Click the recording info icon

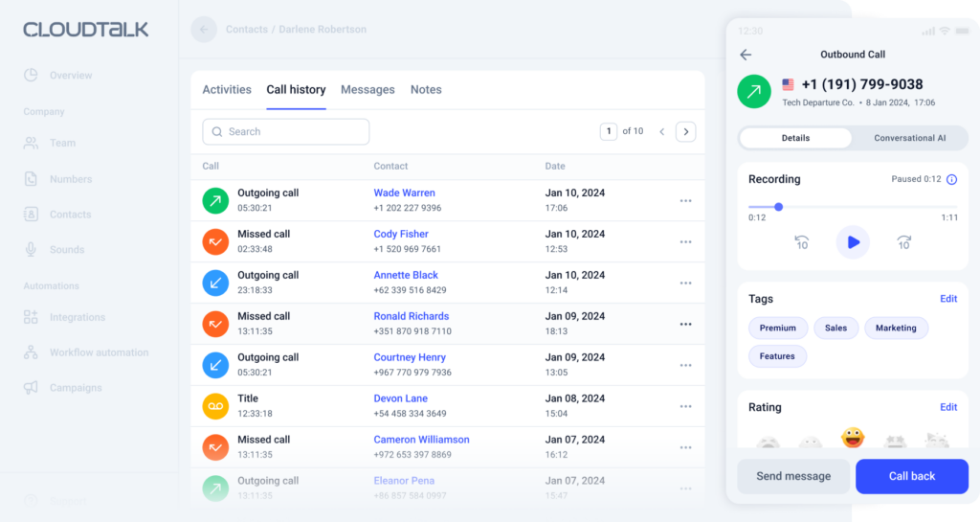coord(951,179)
